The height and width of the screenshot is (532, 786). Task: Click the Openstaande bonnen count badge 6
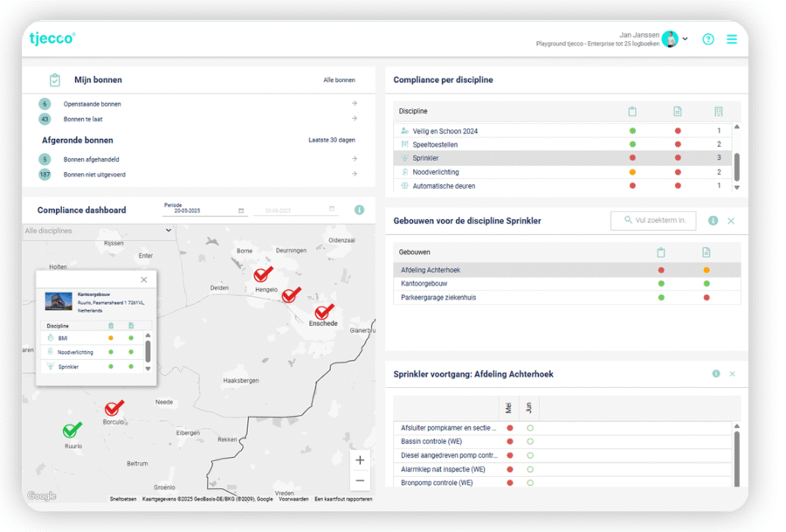point(45,104)
